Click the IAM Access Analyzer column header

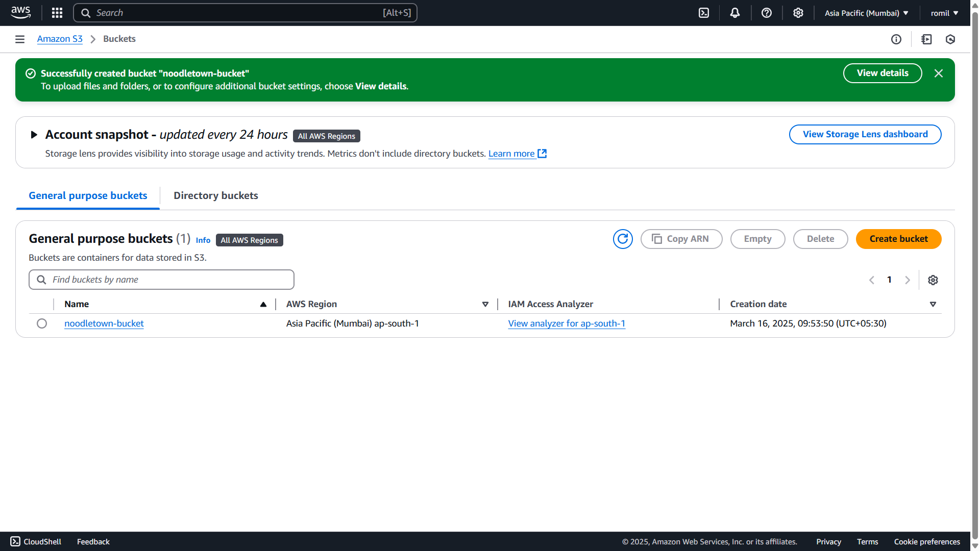pos(550,304)
